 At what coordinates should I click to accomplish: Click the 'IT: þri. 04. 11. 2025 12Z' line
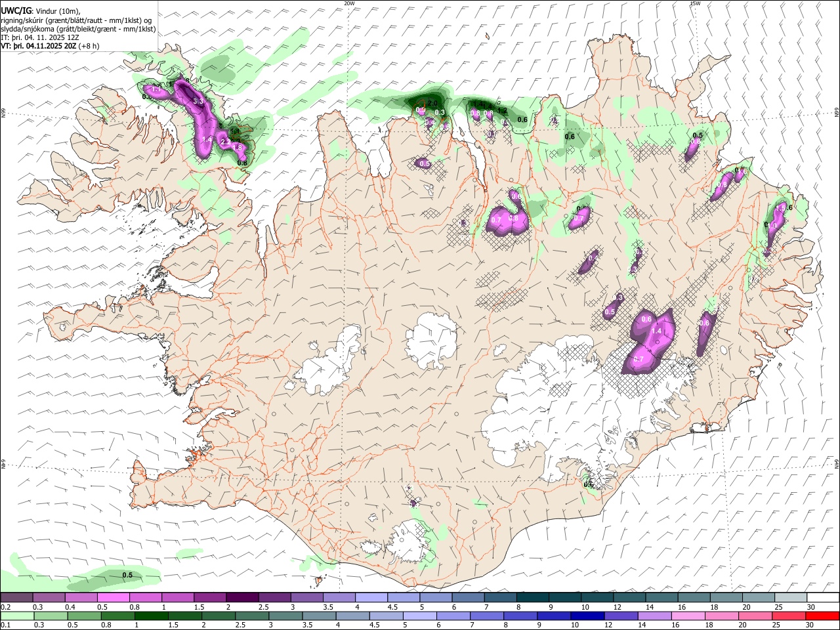39,37
